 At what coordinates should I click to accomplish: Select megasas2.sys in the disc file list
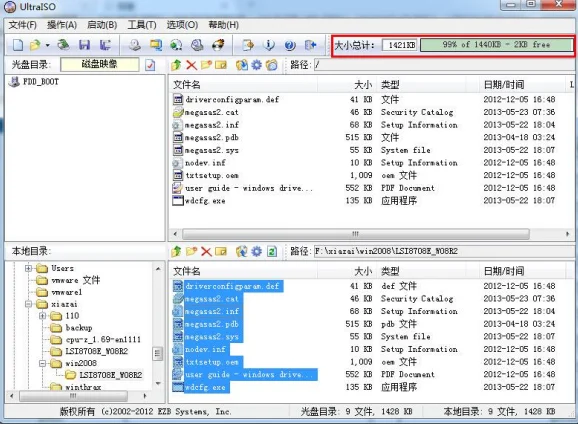(212, 150)
